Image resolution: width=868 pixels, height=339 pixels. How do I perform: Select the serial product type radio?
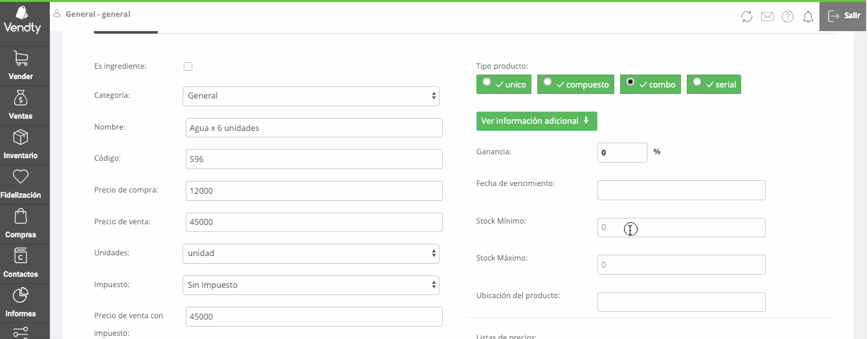pyautogui.click(x=697, y=82)
